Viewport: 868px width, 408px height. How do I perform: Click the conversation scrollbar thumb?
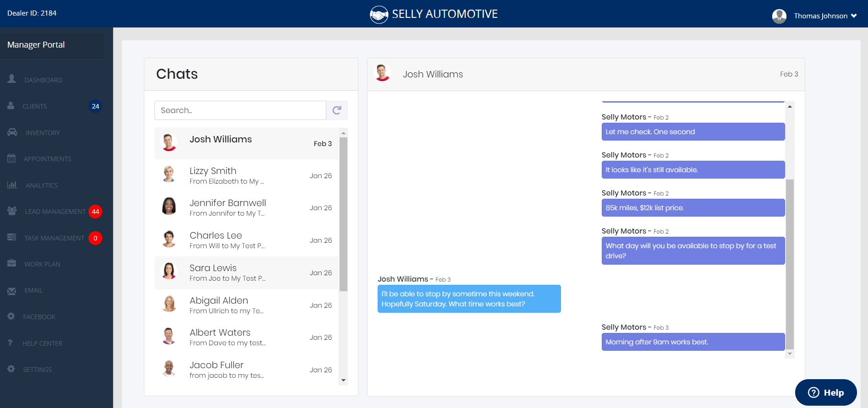790,264
